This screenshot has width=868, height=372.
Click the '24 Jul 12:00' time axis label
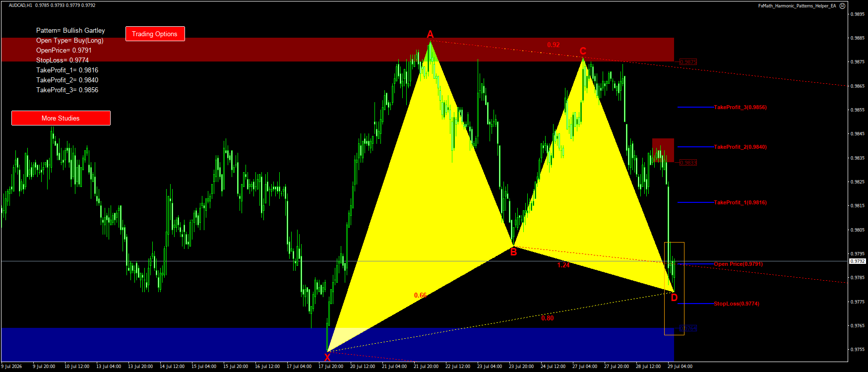coord(553,367)
